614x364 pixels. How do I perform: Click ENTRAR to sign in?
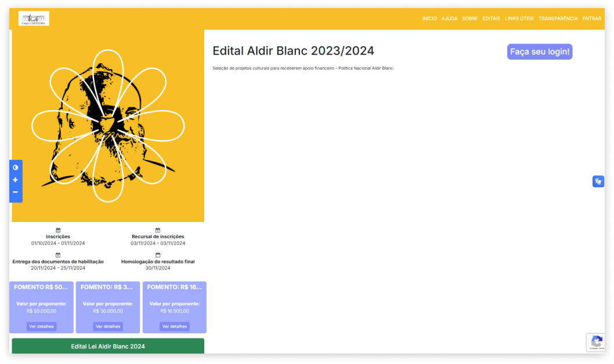tap(592, 19)
